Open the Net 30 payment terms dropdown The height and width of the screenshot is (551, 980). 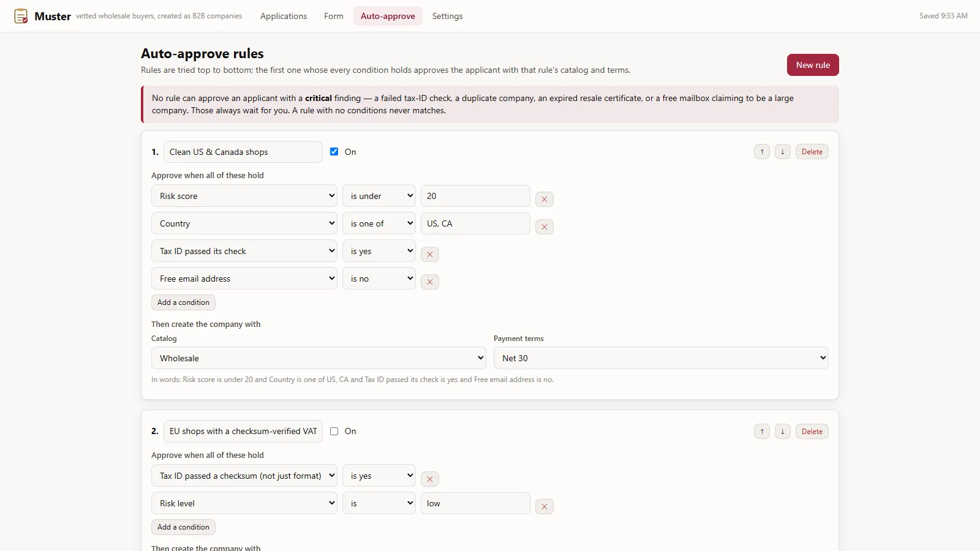661,358
